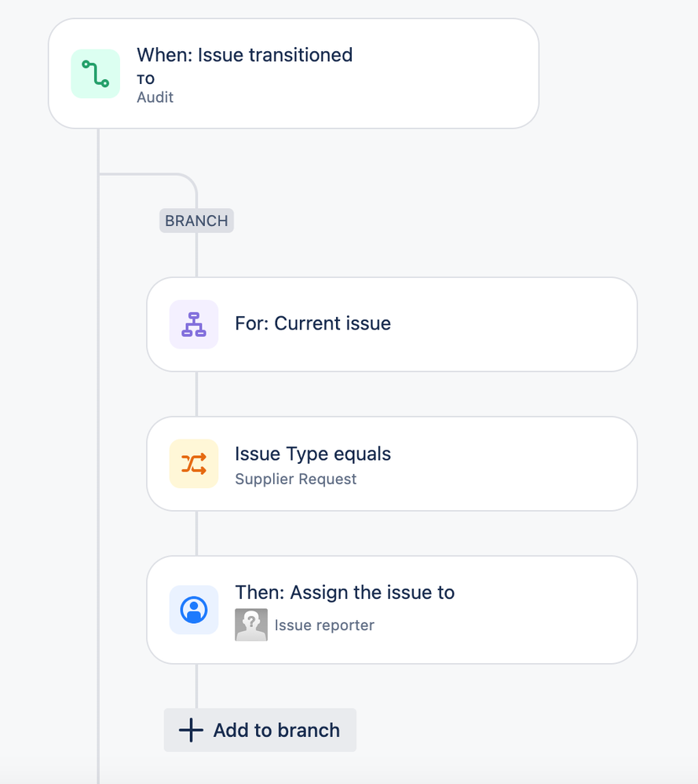Click the TO label under trigger title
The height and width of the screenshot is (784, 698).
tap(145, 79)
